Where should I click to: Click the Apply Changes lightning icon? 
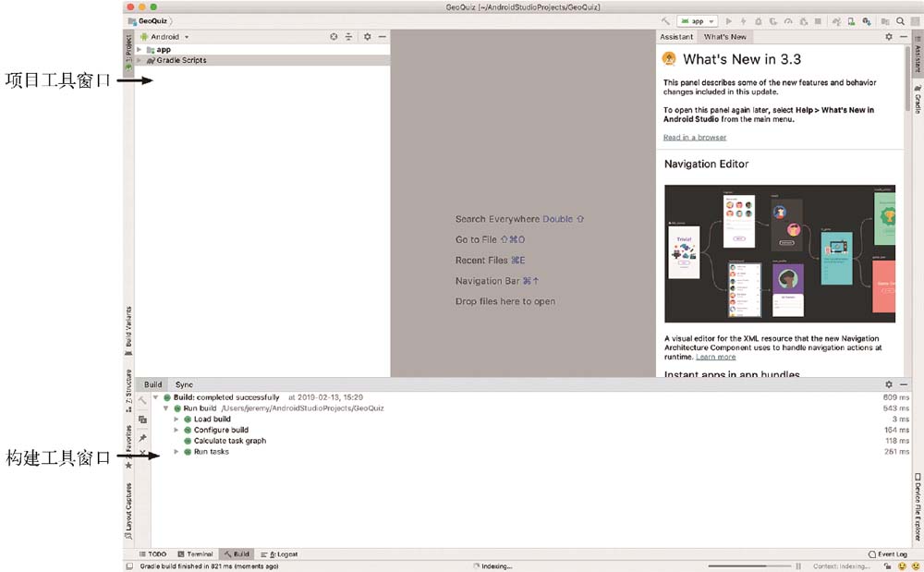pyautogui.click(x=743, y=21)
